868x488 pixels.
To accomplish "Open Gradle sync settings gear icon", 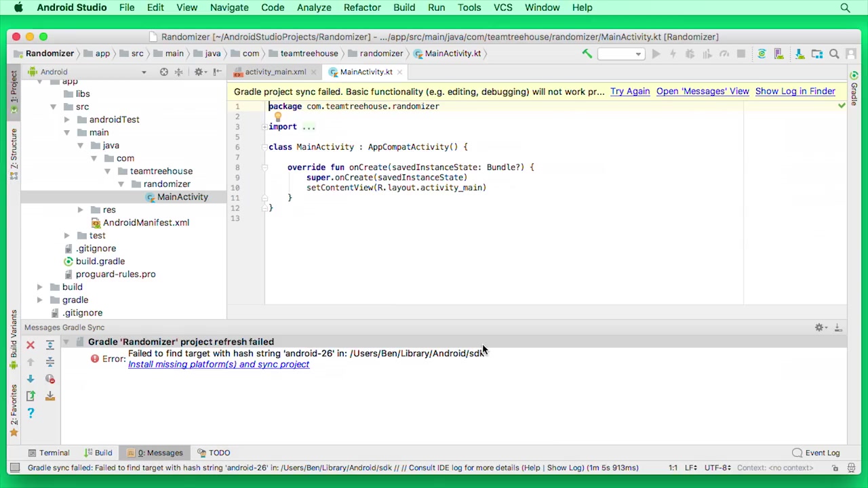I will click(819, 327).
